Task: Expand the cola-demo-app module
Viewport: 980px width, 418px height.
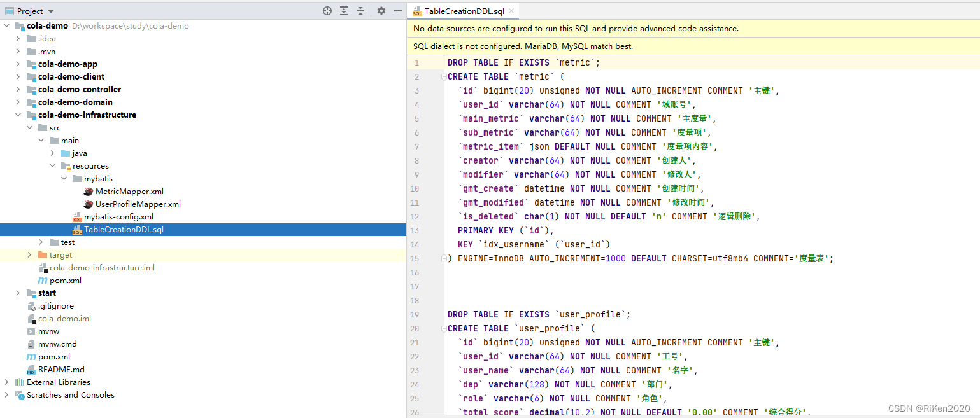Action: coord(18,64)
